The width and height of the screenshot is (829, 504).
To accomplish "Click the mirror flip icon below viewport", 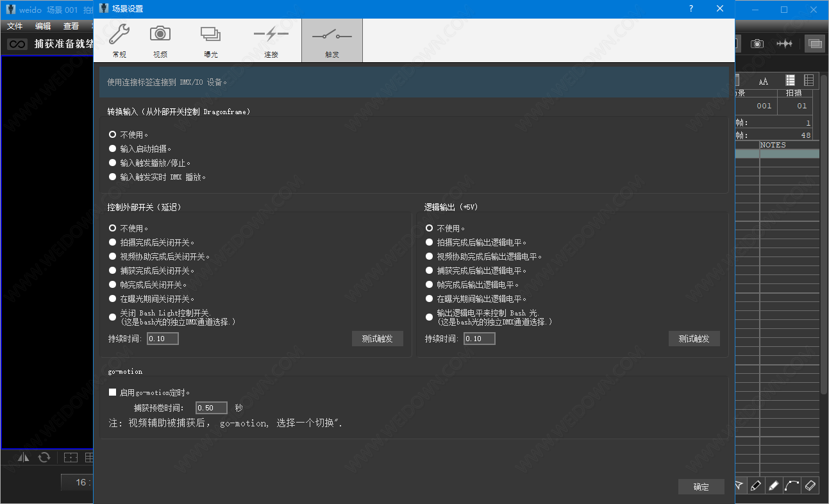I will pyautogui.click(x=24, y=457).
